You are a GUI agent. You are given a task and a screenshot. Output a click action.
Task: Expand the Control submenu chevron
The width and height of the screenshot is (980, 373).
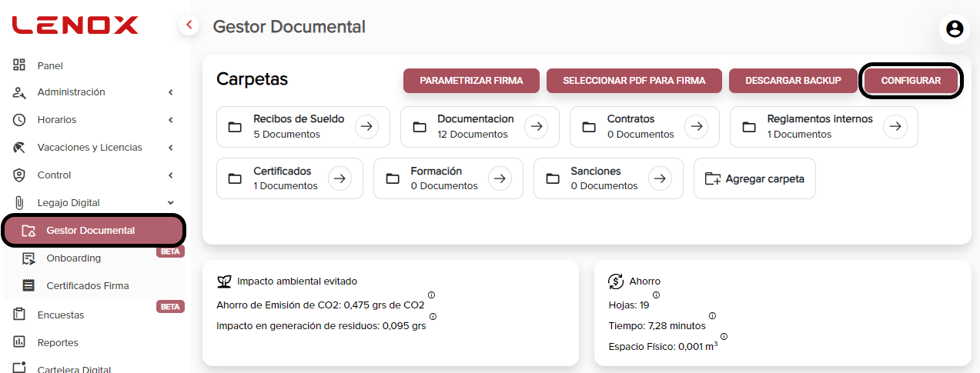pyautogui.click(x=170, y=175)
